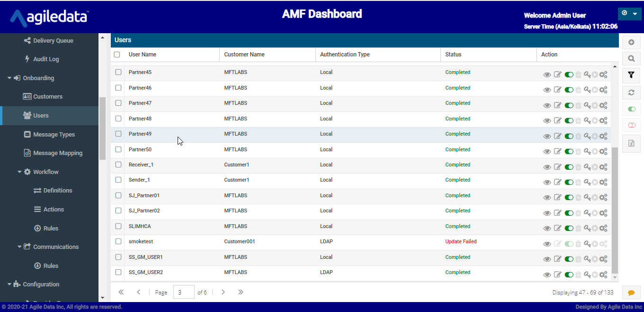This screenshot has height=312, width=644.
Task: Open search using the magnifier icon
Action: (631, 59)
